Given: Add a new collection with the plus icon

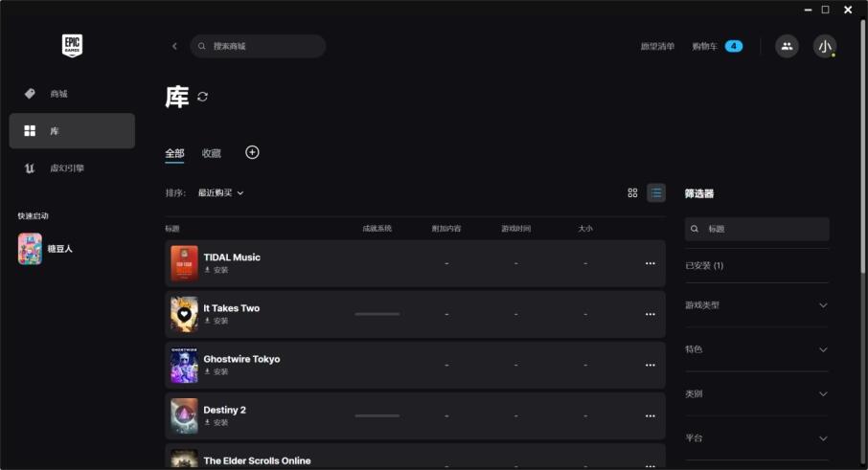Looking at the screenshot, I should click(x=252, y=152).
